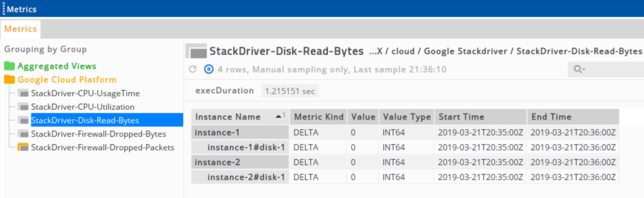Sort by End Time column header
Screen dimensions: 644x198
point(573,117)
